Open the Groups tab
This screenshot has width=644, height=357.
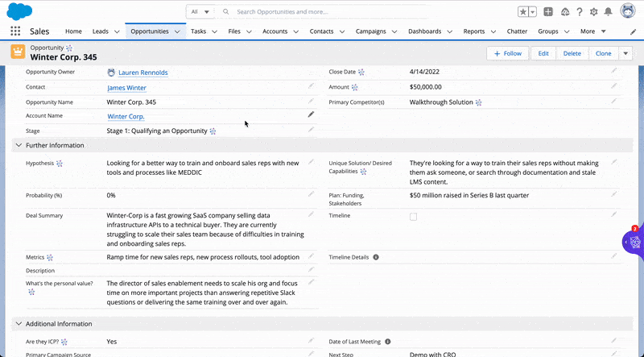point(548,31)
